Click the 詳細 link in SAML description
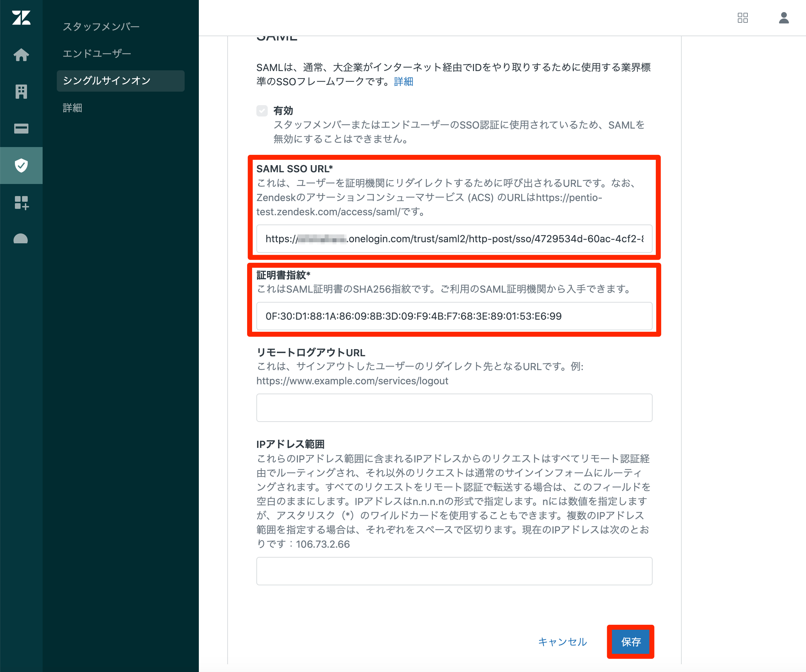 [403, 81]
